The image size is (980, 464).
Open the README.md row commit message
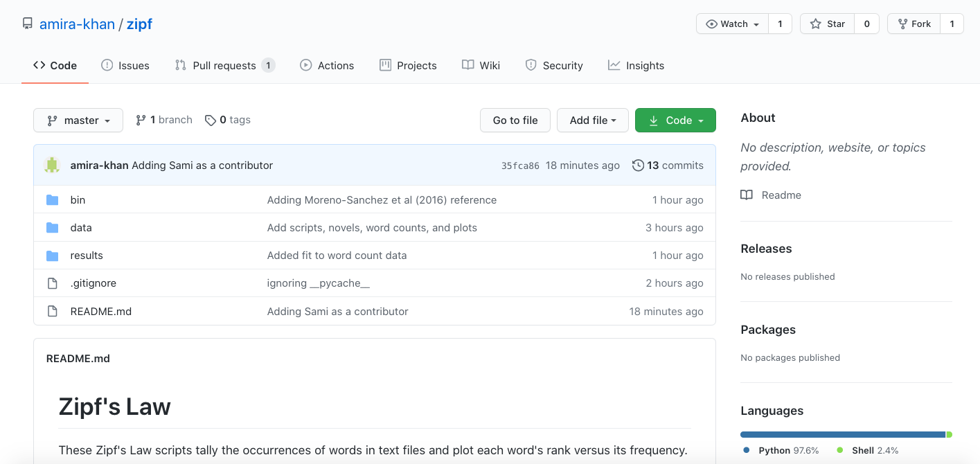click(338, 311)
